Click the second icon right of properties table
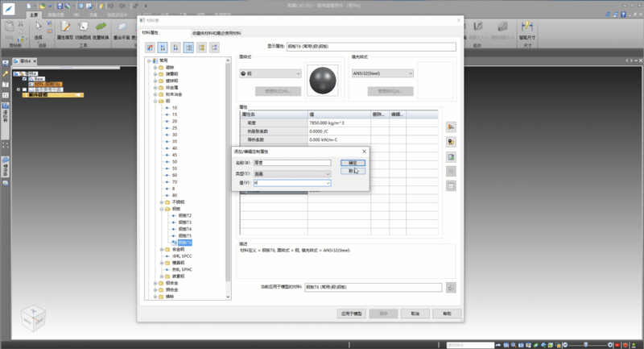The height and width of the screenshot is (349, 644). tap(451, 141)
